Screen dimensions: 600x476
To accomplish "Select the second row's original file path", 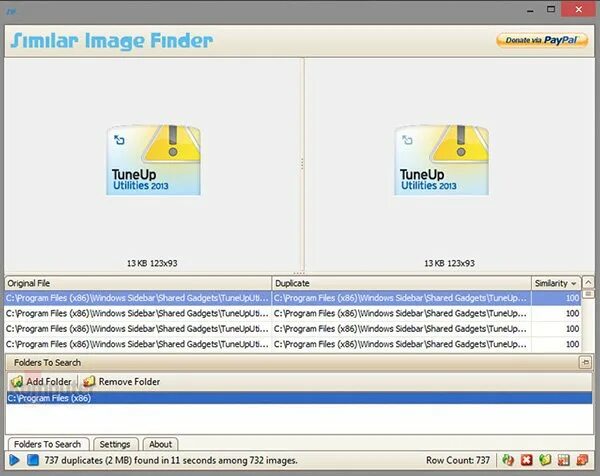I will click(138, 313).
